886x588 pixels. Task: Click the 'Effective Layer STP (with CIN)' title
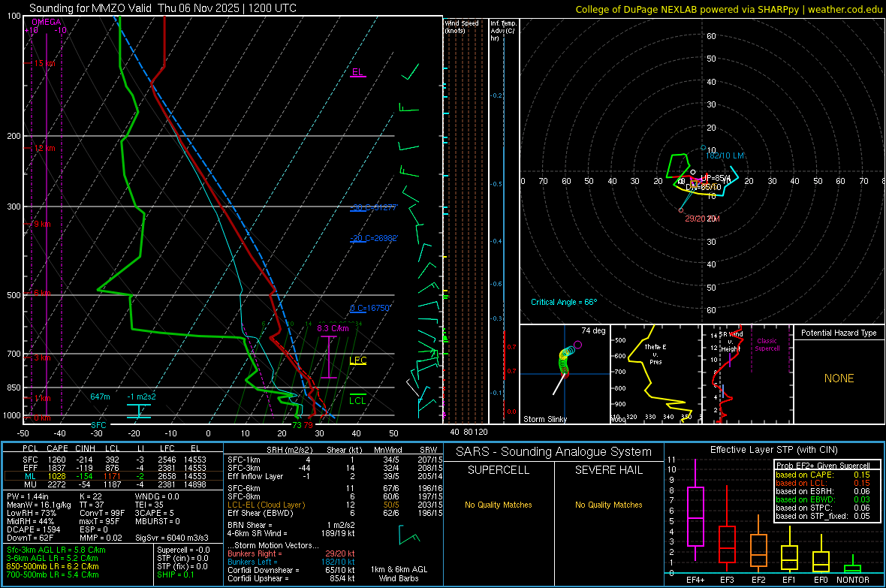click(x=774, y=450)
